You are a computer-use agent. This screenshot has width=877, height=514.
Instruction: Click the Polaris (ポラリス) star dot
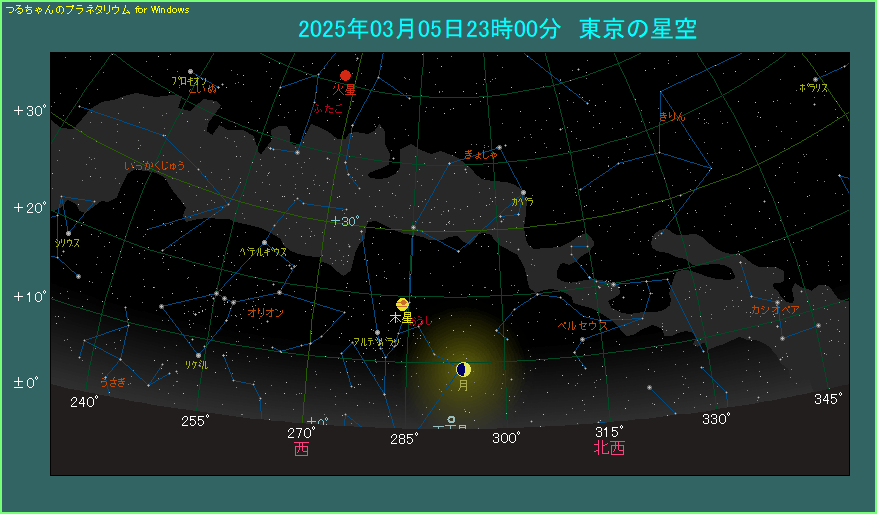[x=815, y=79]
